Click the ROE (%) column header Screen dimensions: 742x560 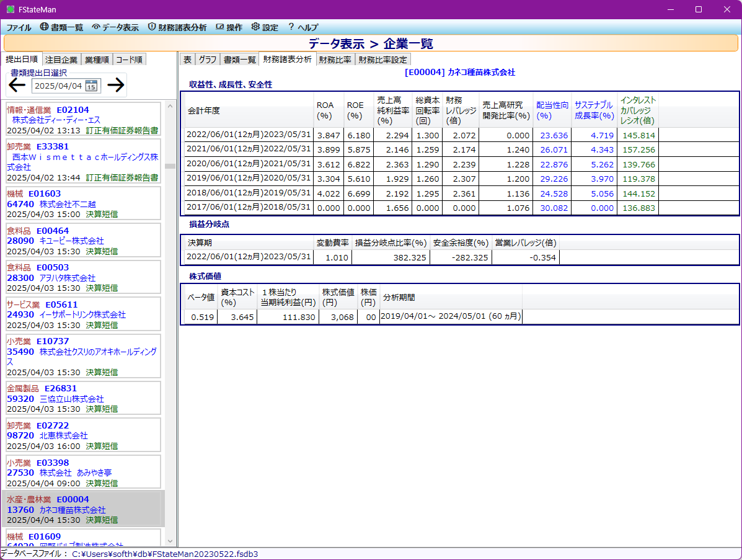point(358,110)
